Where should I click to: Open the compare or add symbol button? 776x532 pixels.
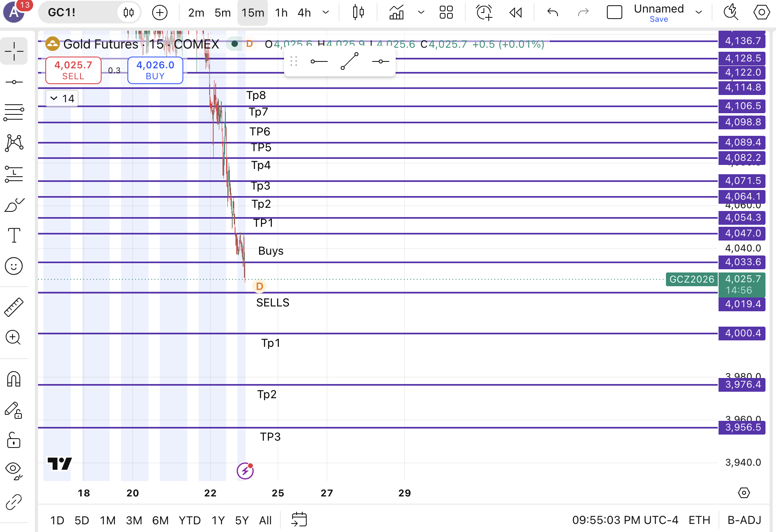tap(160, 13)
